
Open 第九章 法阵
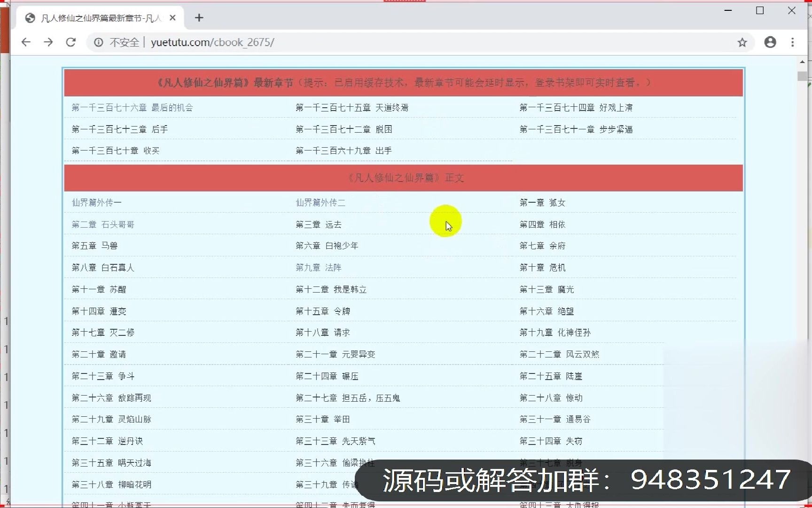click(319, 268)
